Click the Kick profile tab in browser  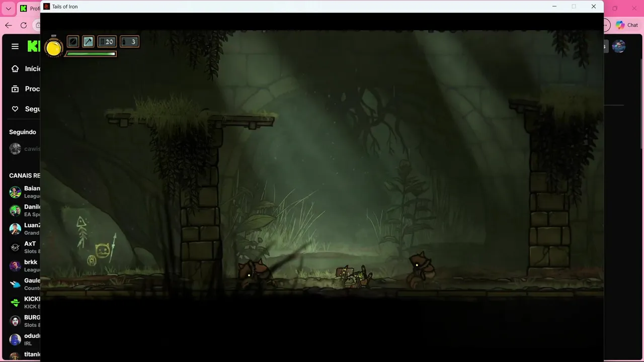point(29,9)
